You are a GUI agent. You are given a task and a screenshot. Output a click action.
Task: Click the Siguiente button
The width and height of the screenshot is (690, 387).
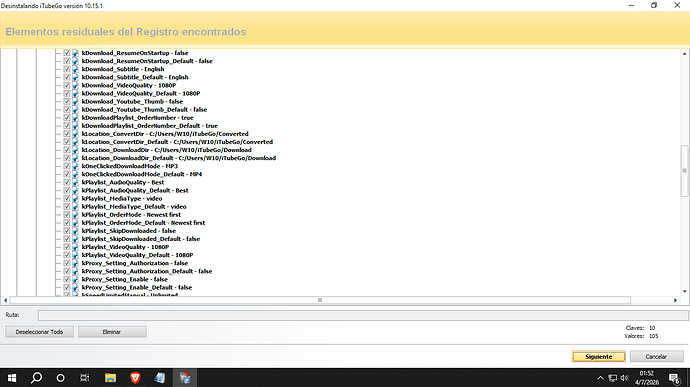(x=598, y=357)
